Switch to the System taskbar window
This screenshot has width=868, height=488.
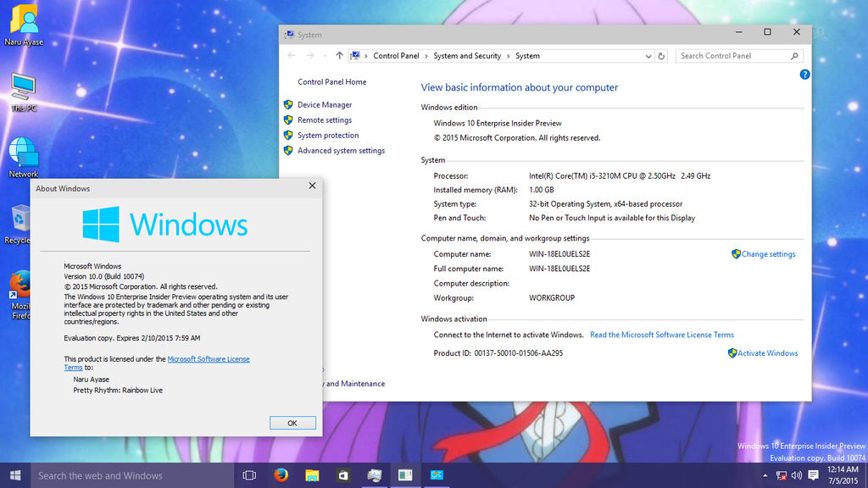[x=374, y=475]
